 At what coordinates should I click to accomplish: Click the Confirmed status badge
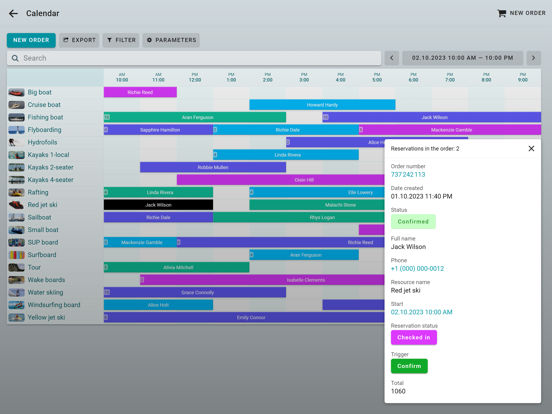click(x=413, y=221)
